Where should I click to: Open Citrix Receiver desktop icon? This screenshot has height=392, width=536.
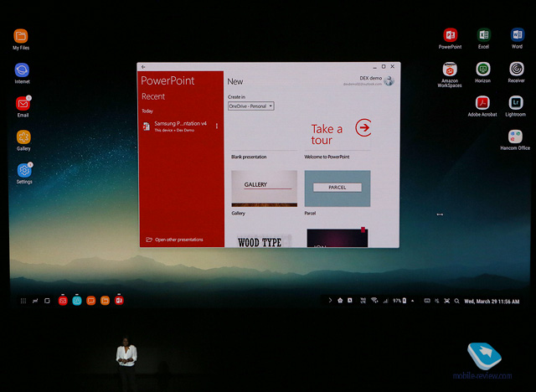point(517,69)
